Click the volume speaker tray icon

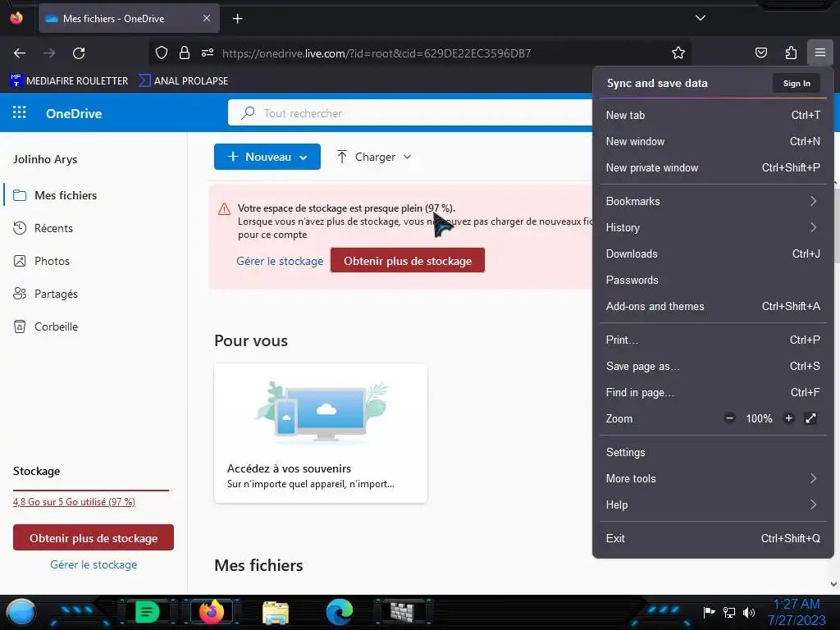749,612
